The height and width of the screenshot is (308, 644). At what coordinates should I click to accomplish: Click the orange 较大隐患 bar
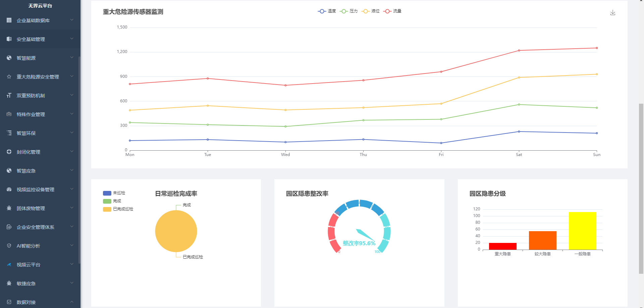click(x=543, y=240)
